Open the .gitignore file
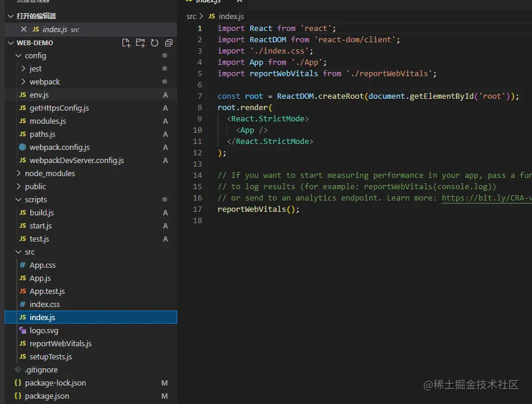This screenshot has height=404, width=532. [91, 369]
